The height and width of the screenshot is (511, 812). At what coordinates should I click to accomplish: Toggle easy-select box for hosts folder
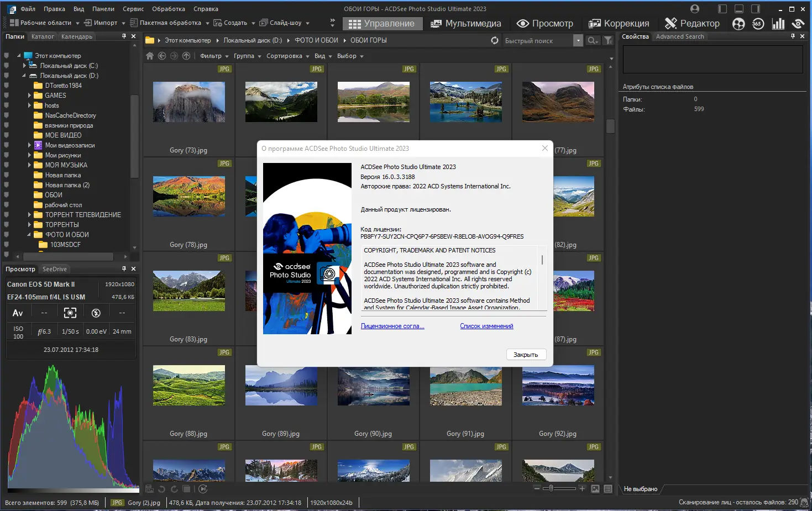click(6, 106)
